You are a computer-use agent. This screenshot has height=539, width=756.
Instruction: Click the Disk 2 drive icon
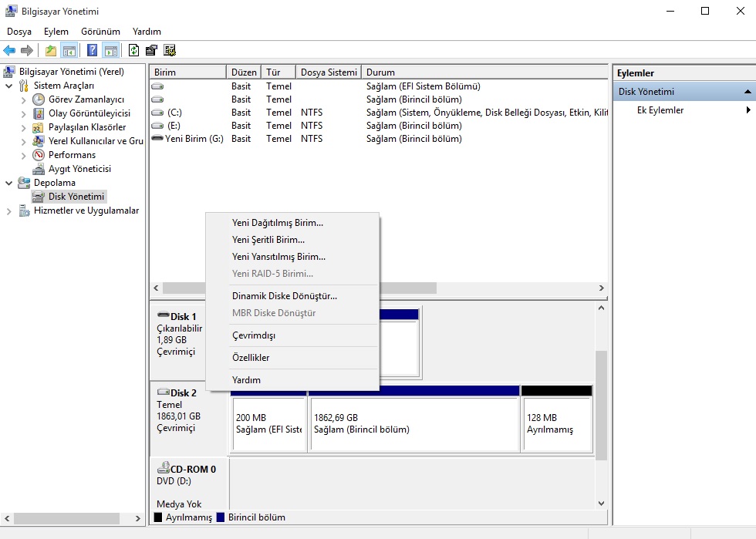click(x=164, y=392)
